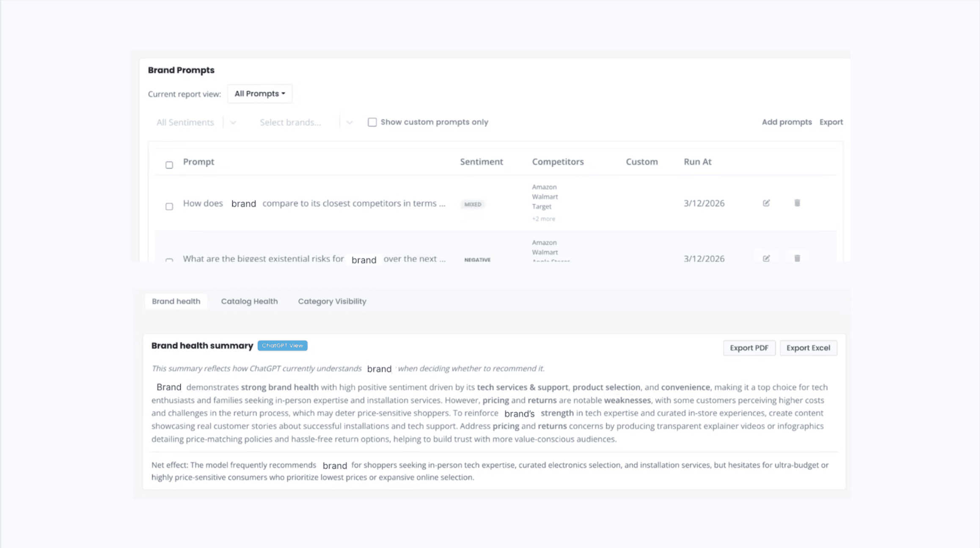Click the NEGATIVE sentiment badge

(x=477, y=260)
